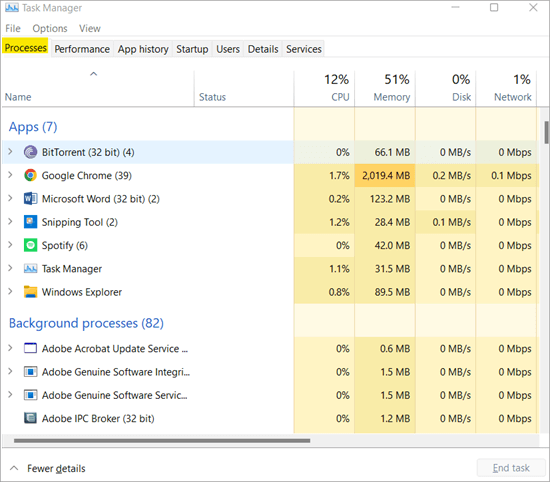This screenshot has height=482, width=550.
Task: Click the Adobe IPC Broker icon
Action: pos(31,418)
